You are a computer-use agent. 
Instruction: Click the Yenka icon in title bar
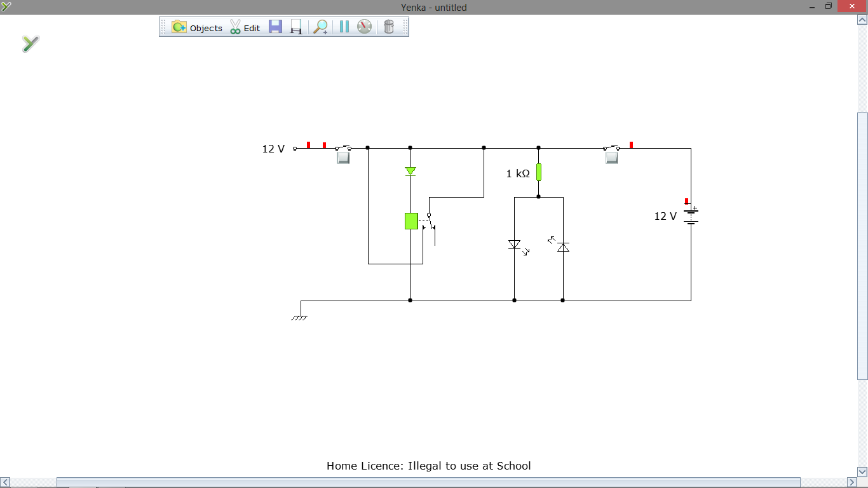point(6,6)
